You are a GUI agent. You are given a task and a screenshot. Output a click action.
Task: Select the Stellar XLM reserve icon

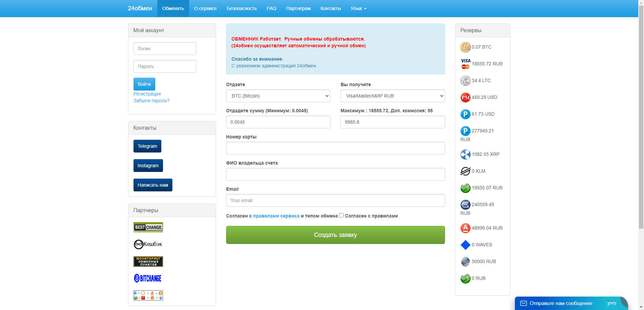(465, 171)
